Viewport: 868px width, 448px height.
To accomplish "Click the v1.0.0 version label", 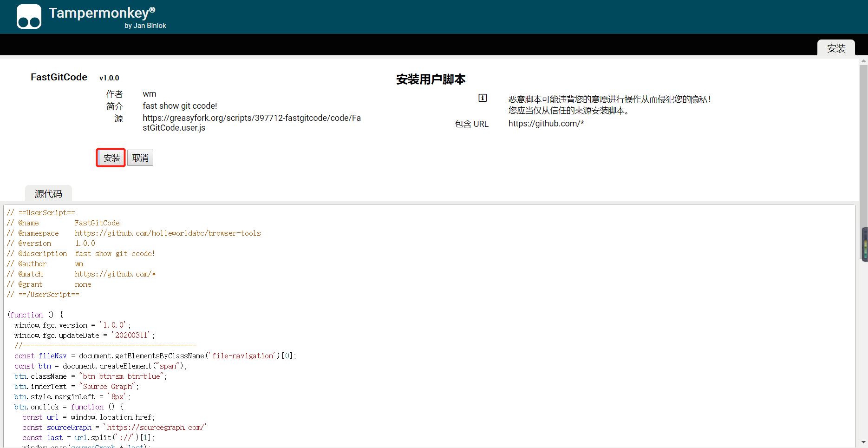I will [109, 78].
